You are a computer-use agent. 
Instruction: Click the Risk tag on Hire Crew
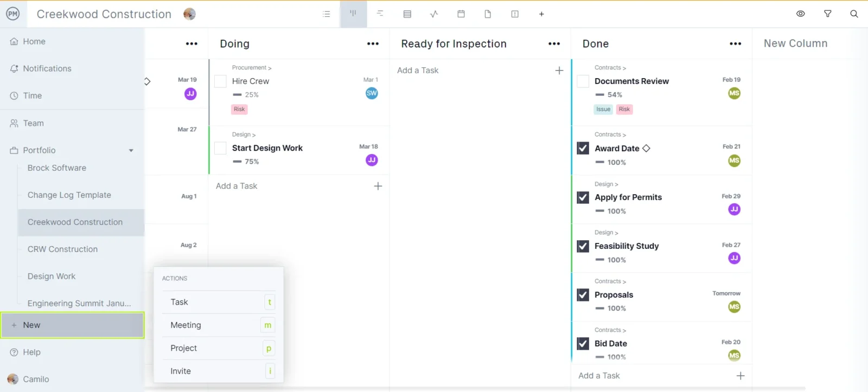pyautogui.click(x=239, y=110)
